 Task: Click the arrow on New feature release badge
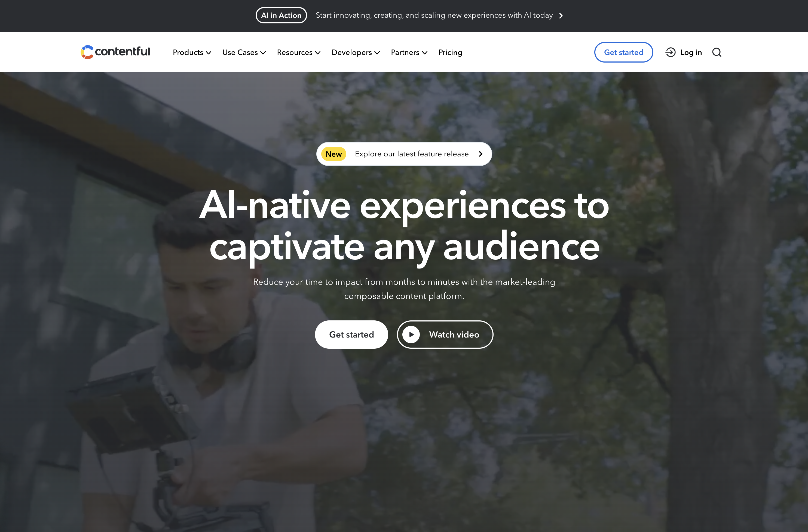481,154
